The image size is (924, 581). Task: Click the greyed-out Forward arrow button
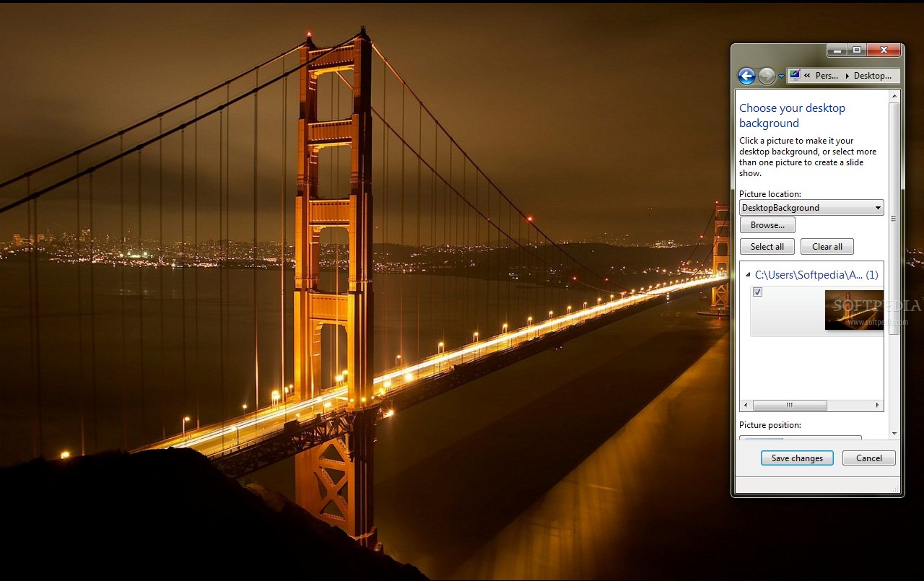pos(767,76)
